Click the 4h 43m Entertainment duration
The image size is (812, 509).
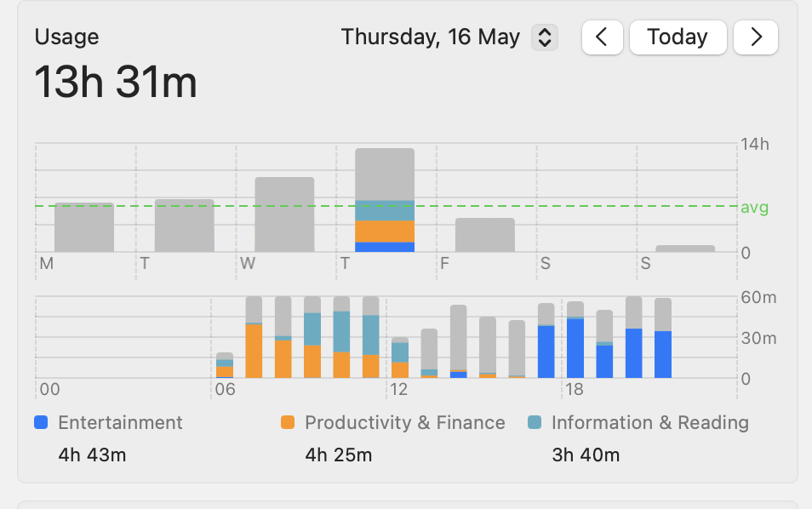(x=92, y=455)
